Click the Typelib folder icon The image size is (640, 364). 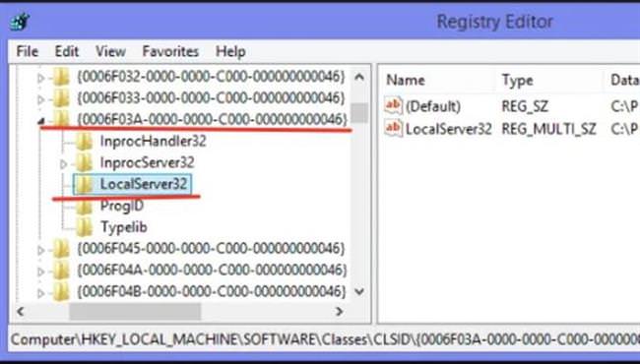pyautogui.click(x=85, y=227)
